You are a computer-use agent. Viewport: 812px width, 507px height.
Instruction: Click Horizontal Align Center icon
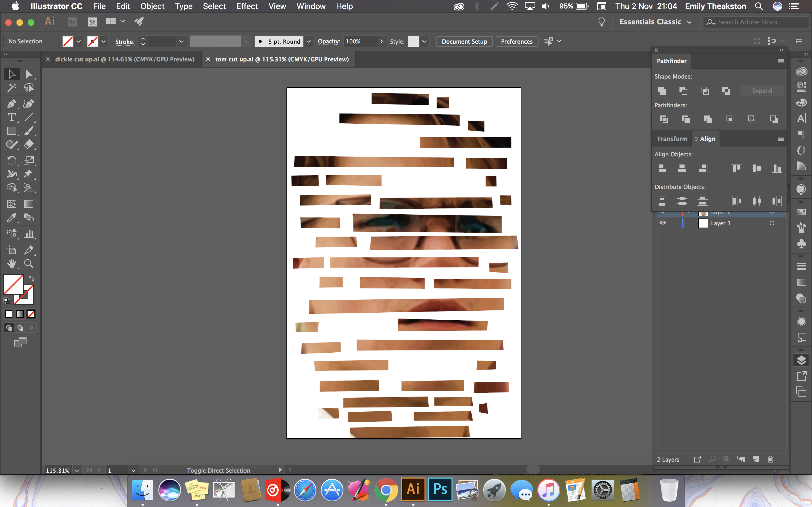(682, 168)
